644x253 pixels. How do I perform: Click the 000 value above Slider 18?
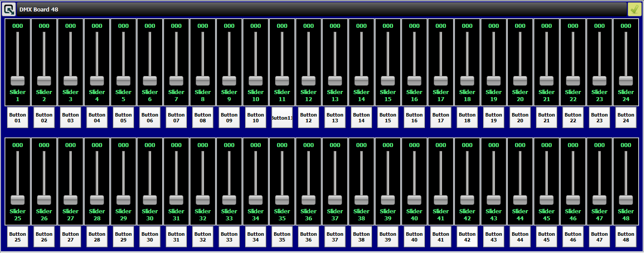467,26
